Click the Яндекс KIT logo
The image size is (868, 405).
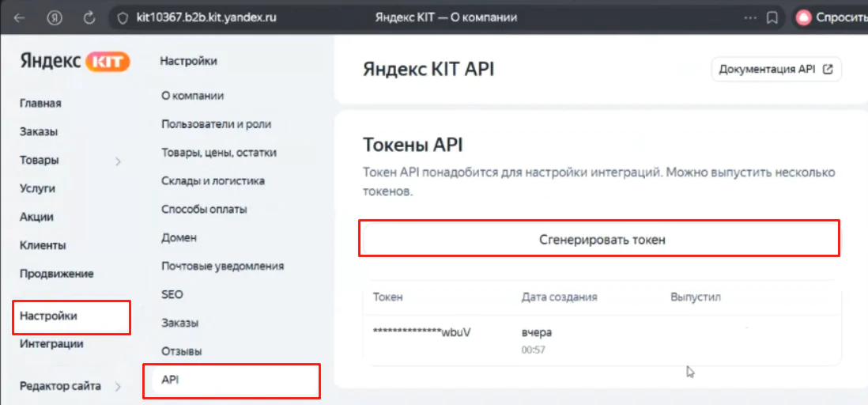[x=75, y=61]
